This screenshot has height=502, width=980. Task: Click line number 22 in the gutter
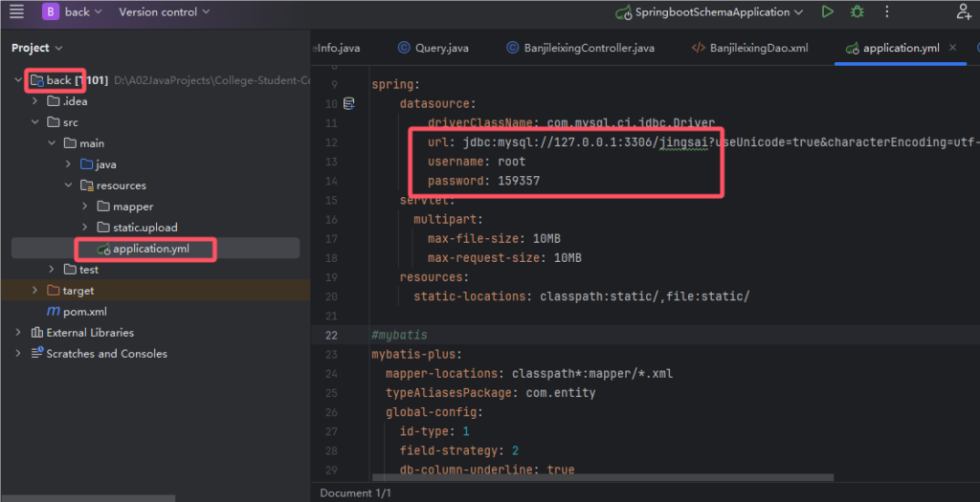331,336
